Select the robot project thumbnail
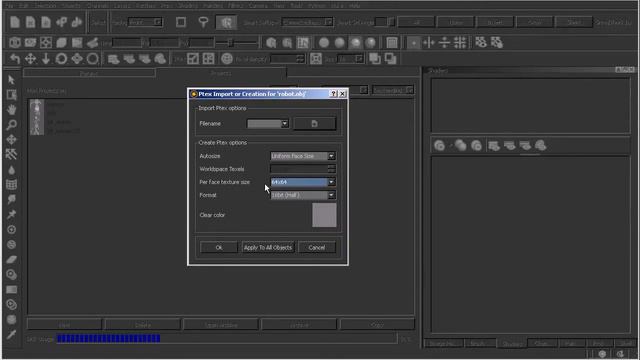Viewport: 640px width, 360px height. (x=37, y=117)
